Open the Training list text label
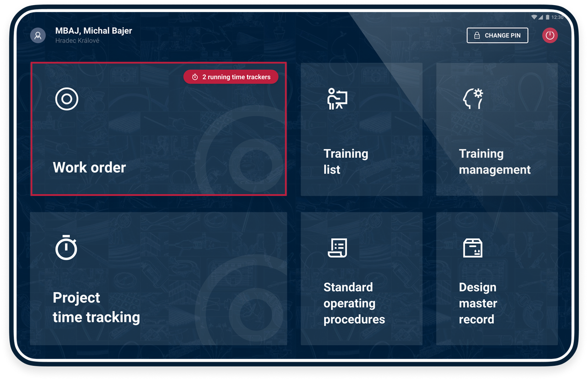 click(x=345, y=162)
